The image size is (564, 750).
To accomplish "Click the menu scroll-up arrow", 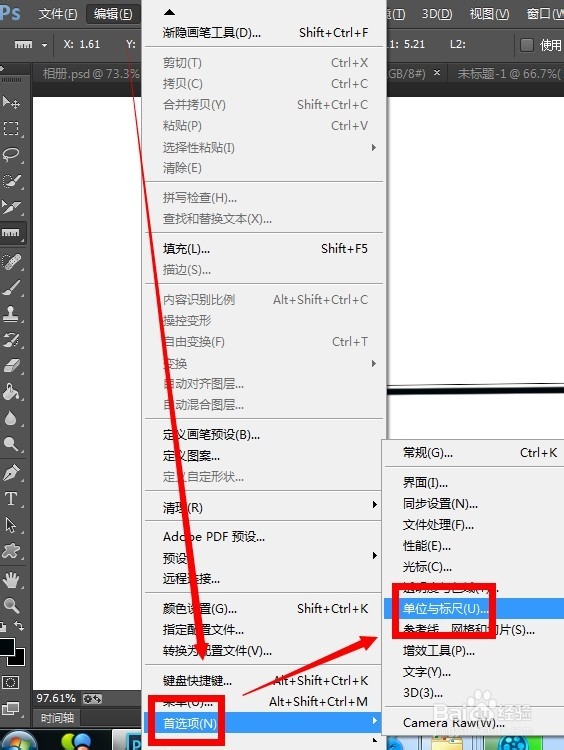I will tap(169, 12).
